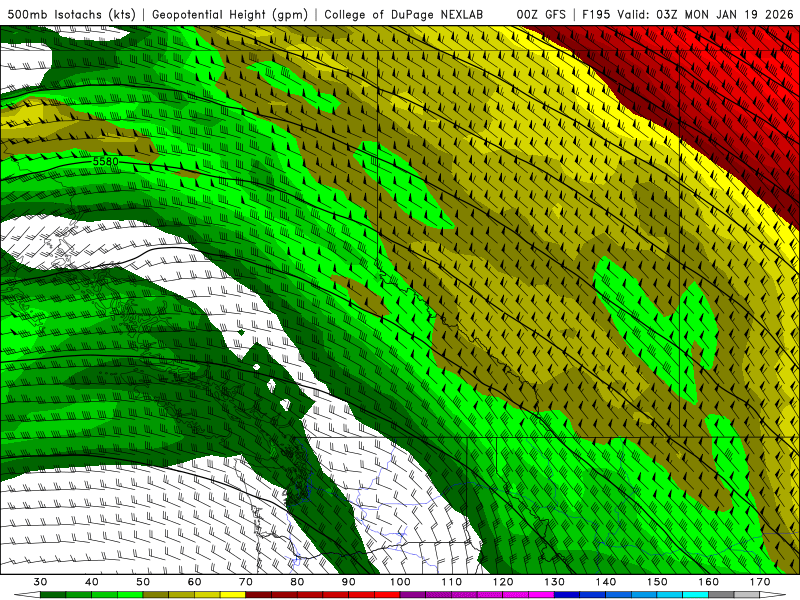Image resolution: width=800 pixels, height=600 pixels.
Task: Click the legend value "150"
Action: coord(657,582)
